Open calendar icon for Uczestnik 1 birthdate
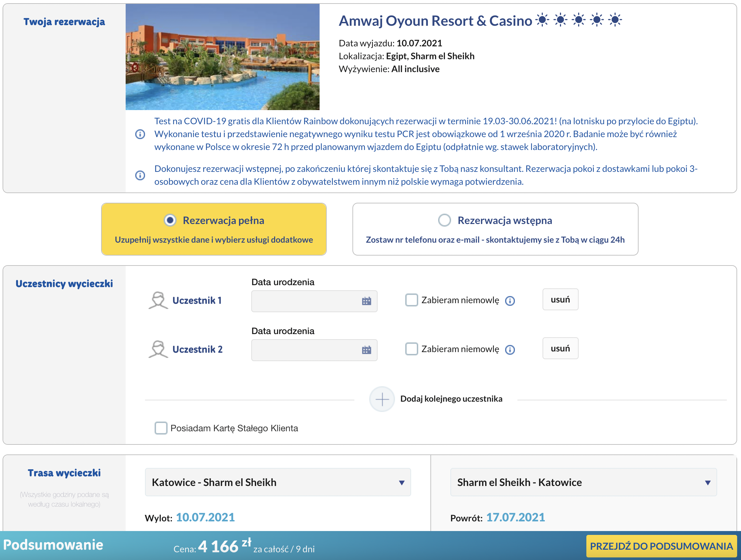 pos(367,301)
